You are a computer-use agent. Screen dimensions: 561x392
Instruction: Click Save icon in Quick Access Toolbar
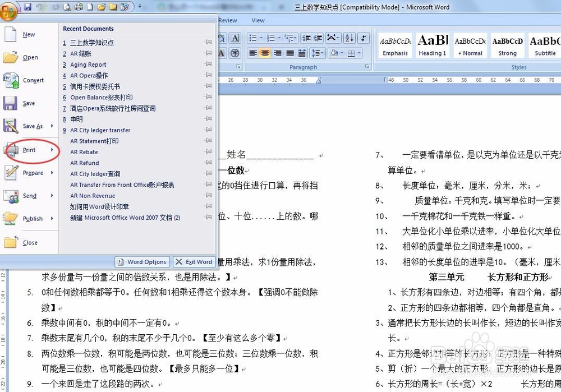[x=27, y=6]
